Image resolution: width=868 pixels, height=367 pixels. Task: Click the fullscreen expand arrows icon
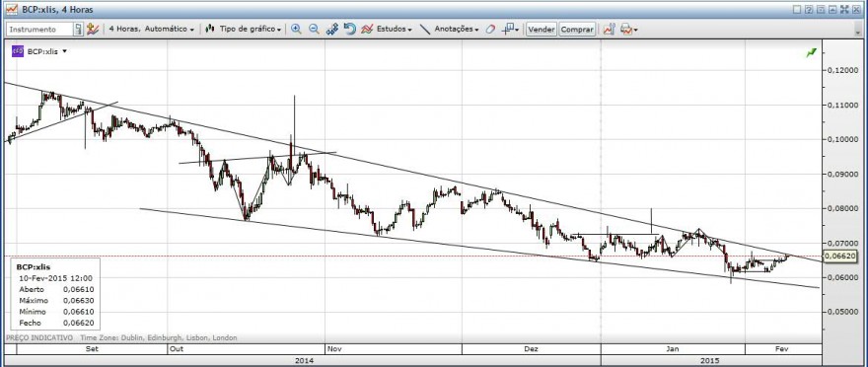coord(844,10)
